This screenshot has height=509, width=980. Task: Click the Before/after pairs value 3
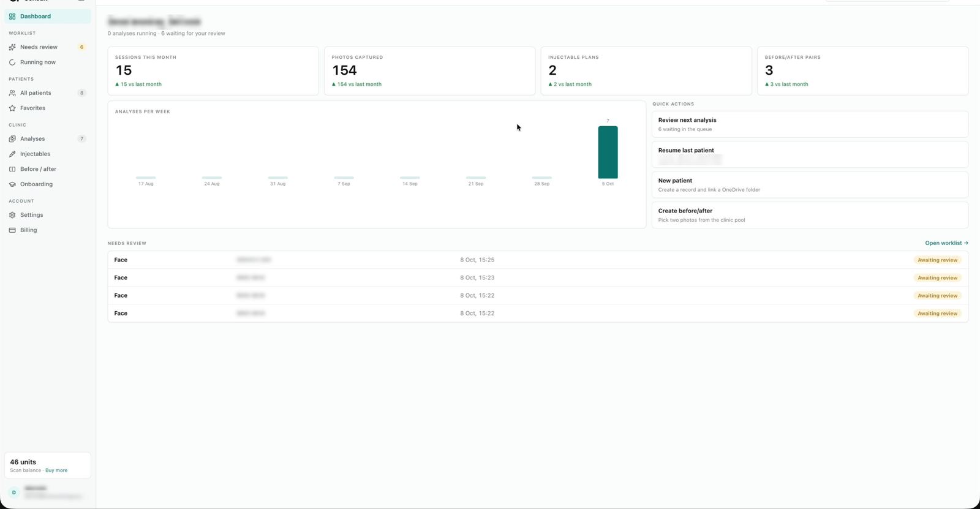click(x=769, y=70)
